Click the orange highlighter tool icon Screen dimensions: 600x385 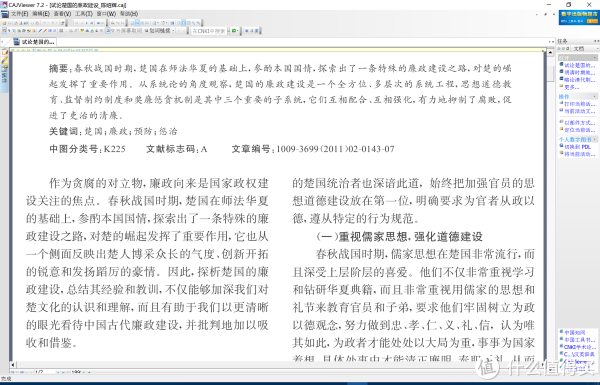[x=46, y=31]
